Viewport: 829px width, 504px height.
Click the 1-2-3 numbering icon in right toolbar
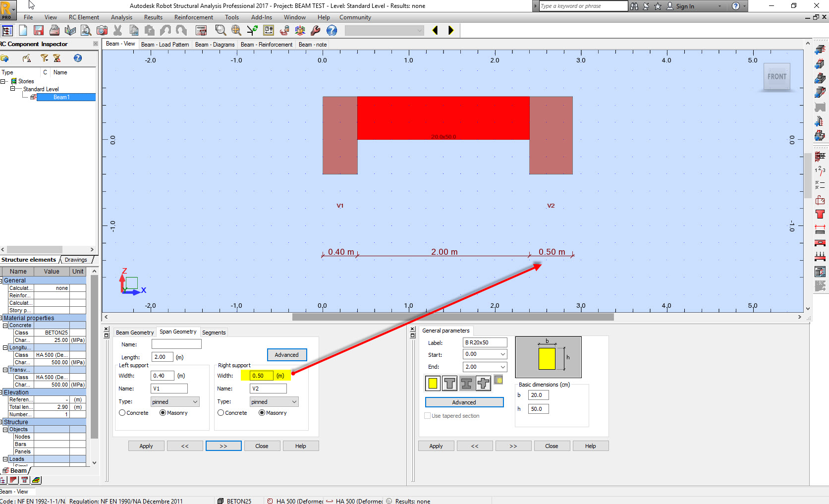point(820,171)
